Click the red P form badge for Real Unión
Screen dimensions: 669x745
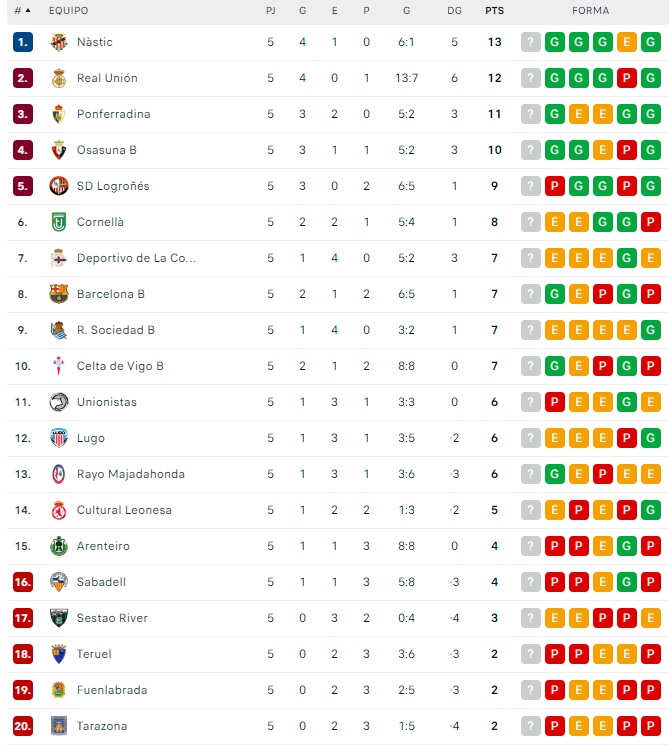627,78
